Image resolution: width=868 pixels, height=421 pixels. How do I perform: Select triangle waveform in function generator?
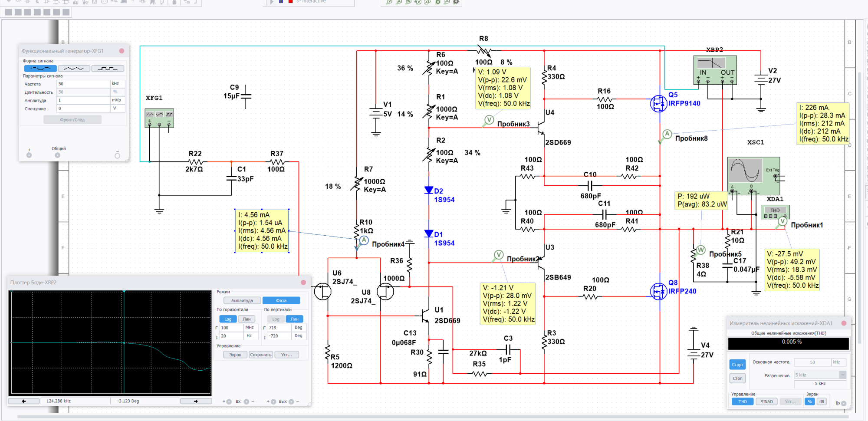[x=74, y=69]
